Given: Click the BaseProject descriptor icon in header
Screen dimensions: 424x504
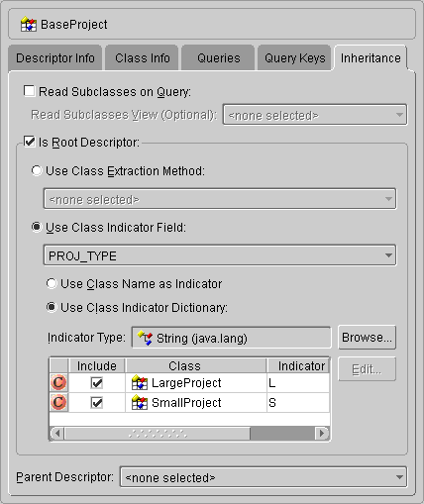Looking at the screenshot, I should pyautogui.click(x=29, y=25).
